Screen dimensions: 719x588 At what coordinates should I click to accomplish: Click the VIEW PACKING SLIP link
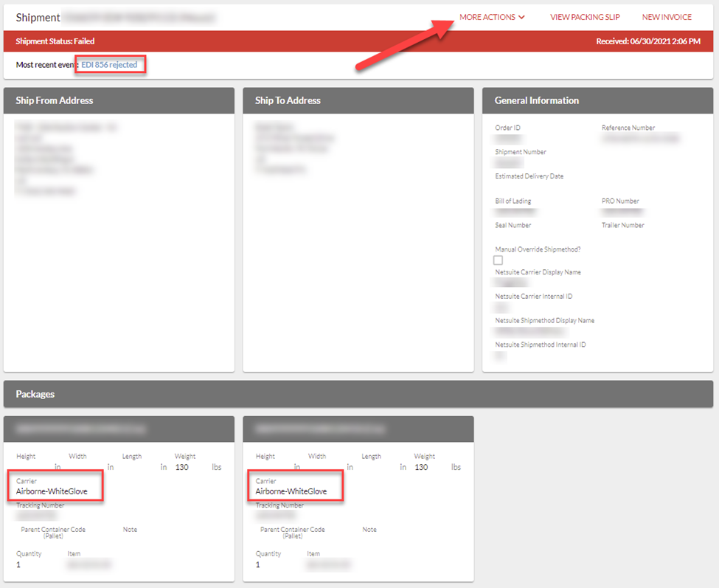point(585,17)
